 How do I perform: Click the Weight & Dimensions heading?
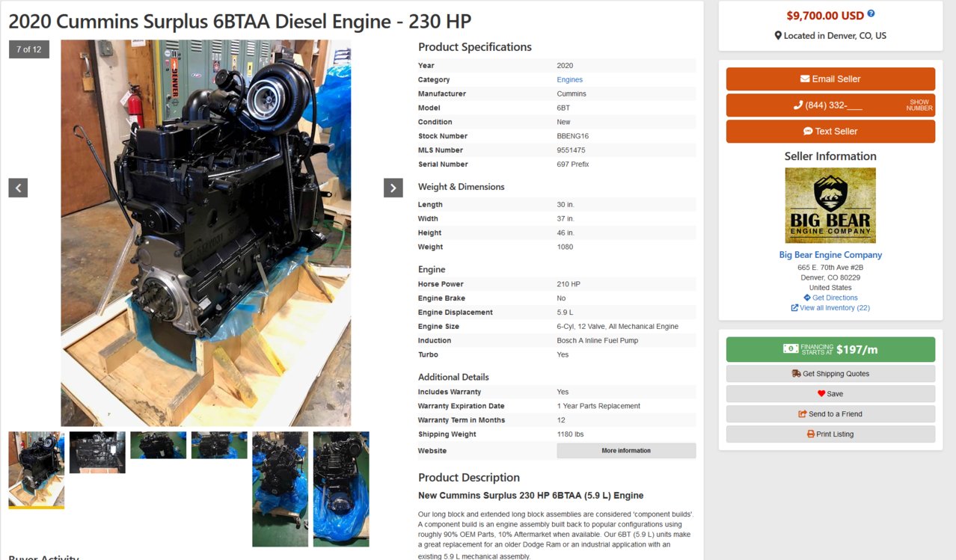(462, 187)
